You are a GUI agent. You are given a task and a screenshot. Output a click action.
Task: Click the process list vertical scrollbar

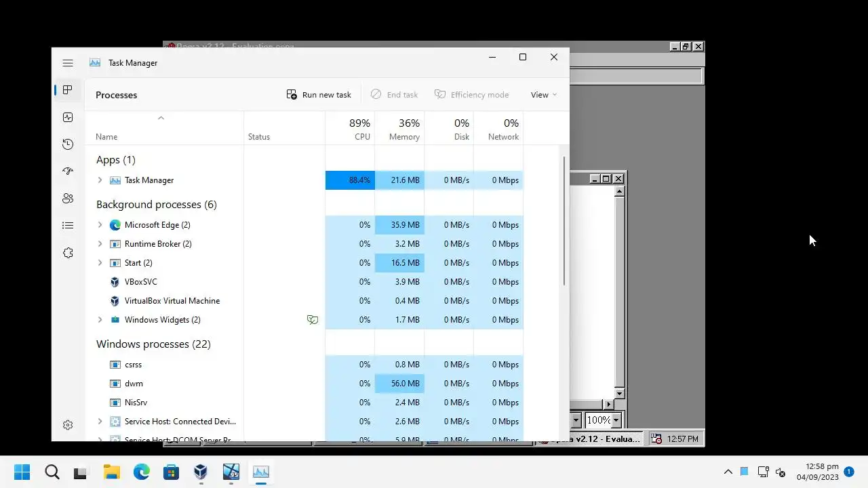pyautogui.click(x=564, y=220)
